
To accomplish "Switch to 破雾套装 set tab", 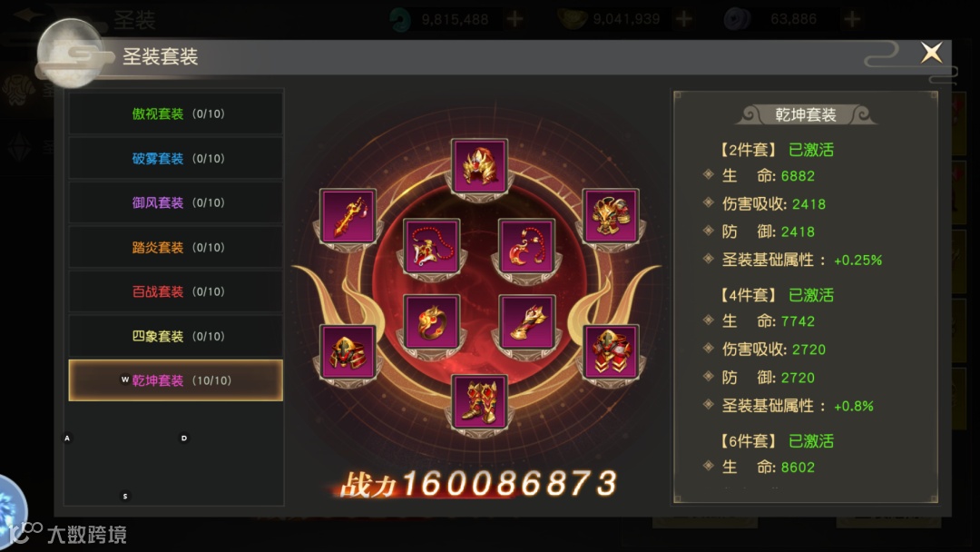I will point(176,158).
